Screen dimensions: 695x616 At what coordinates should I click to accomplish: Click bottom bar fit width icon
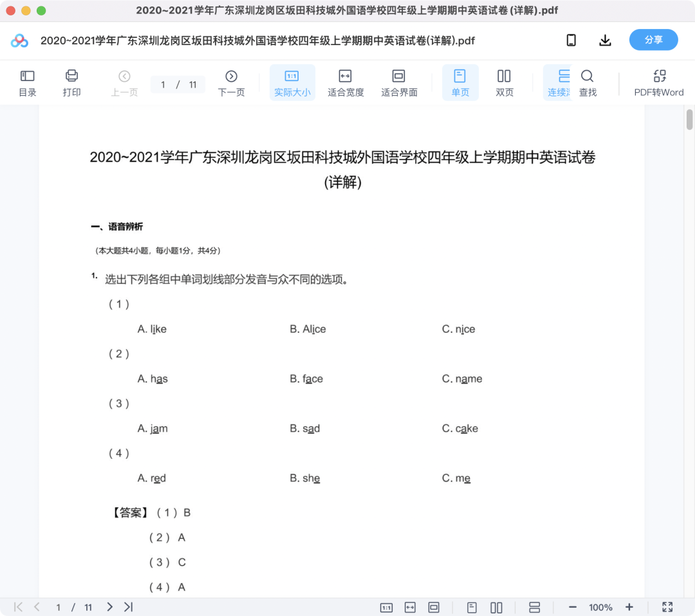pyautogui.click(x=411, y=608)
